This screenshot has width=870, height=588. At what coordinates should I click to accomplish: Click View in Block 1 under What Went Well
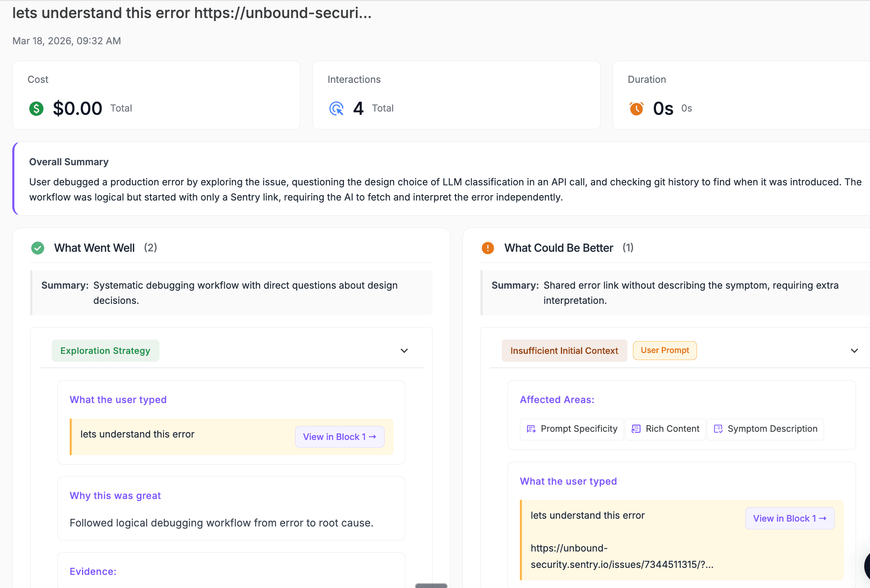pos(339,437)
